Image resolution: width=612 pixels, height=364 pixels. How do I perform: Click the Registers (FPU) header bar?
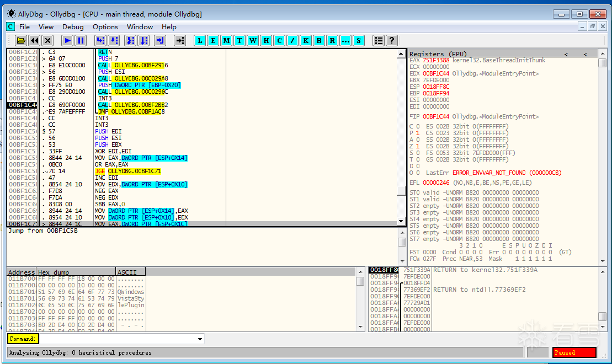tap(503, 54)
